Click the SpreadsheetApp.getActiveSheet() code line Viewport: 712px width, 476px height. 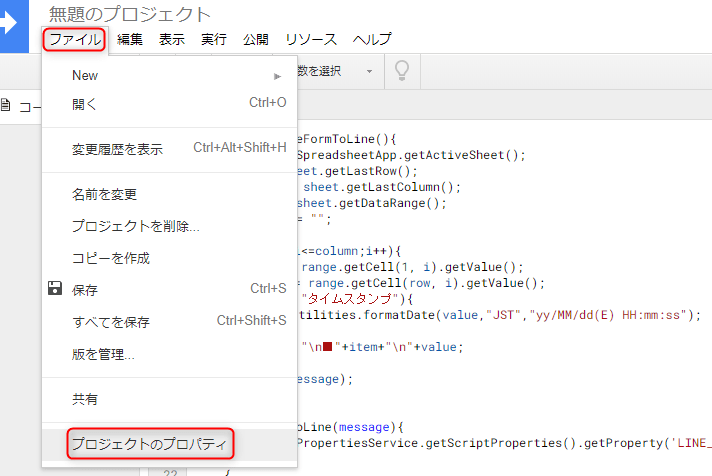point(411,155)
